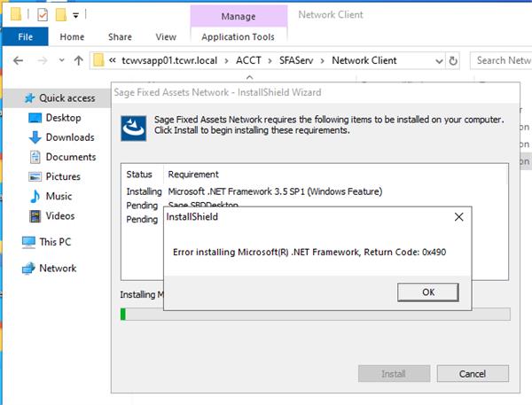This screenshot has width=532, height=405.
Task: Click the Requirement column header
Action: point(193,175)
